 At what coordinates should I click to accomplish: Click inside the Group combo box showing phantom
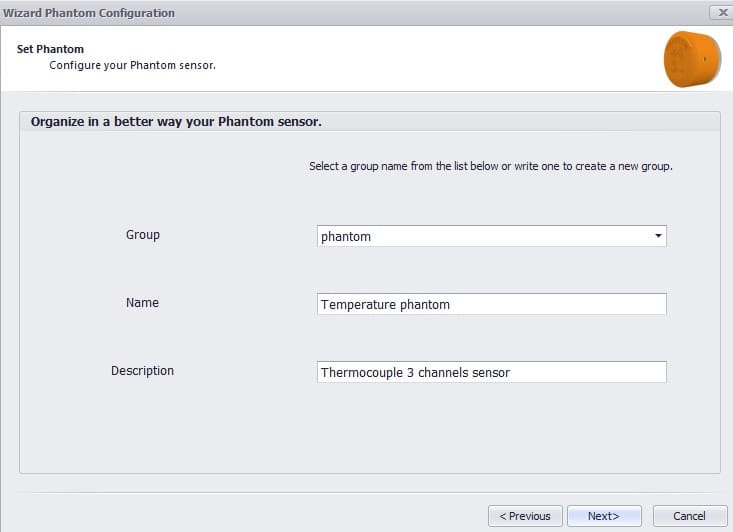coord(480,236)
